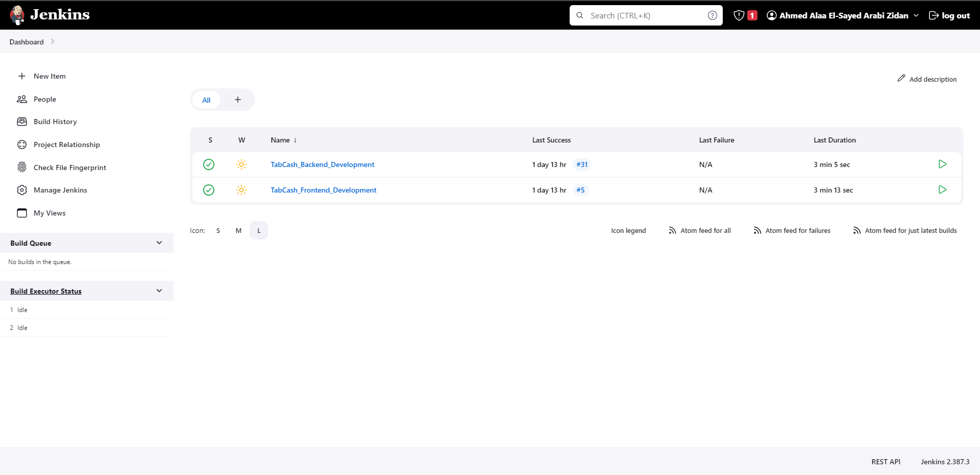Click the Check File Fingerprint icon

coord(22,168)
